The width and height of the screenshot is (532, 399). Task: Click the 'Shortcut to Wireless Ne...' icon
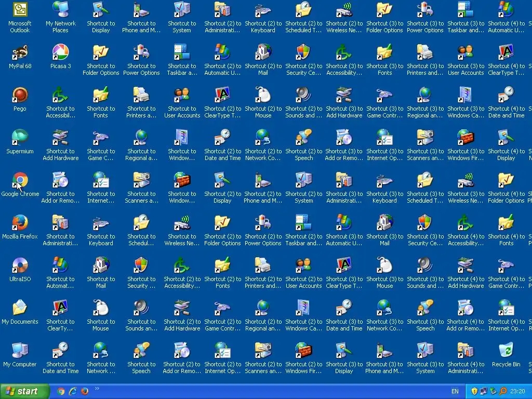[x=182, y=222]
